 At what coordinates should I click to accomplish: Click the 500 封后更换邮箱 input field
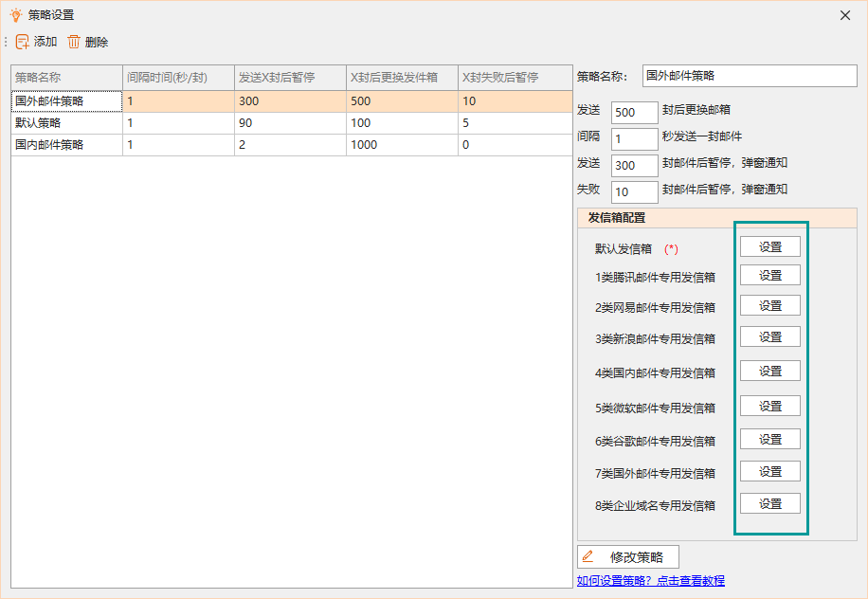point(634,113)
